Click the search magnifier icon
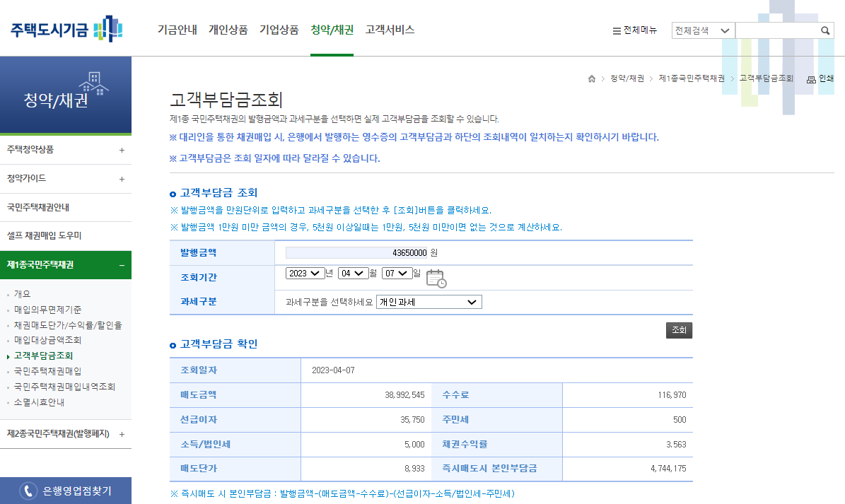Image resolution: width=845 pixels, height=504 pixels. [x=824, y=30]
